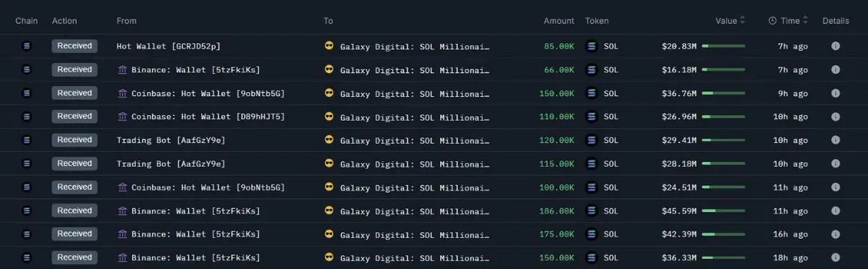Click Received badge in the 16h ago row
Screen dimensions: 868x269
(x=75, y=234)
